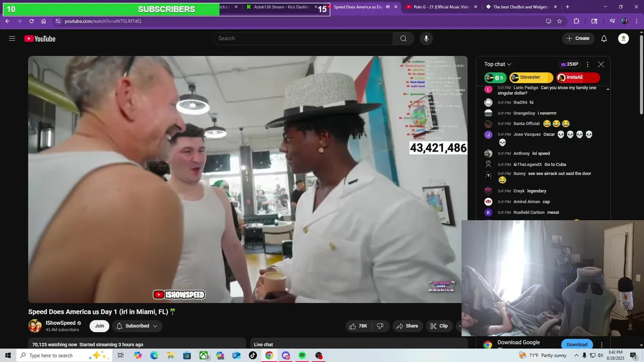
Task: Clip a segment of the stream
Action: tap(439, 326)
